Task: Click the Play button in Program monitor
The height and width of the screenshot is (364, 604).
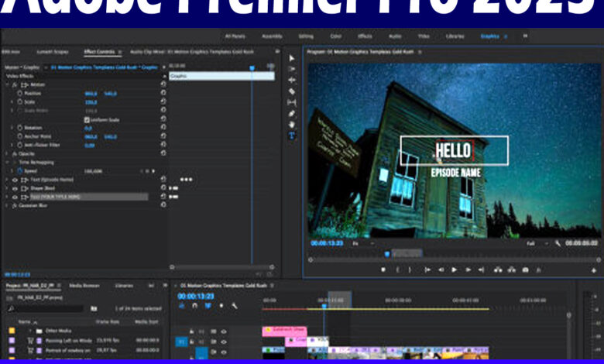Action: click(455, 270)
